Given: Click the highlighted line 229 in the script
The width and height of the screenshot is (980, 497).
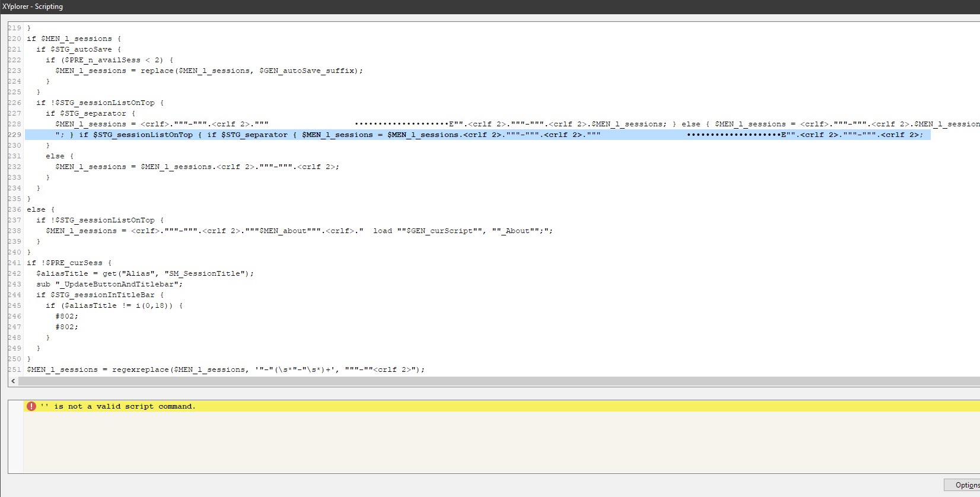Looking at the screenshot, I should (475, 135).
